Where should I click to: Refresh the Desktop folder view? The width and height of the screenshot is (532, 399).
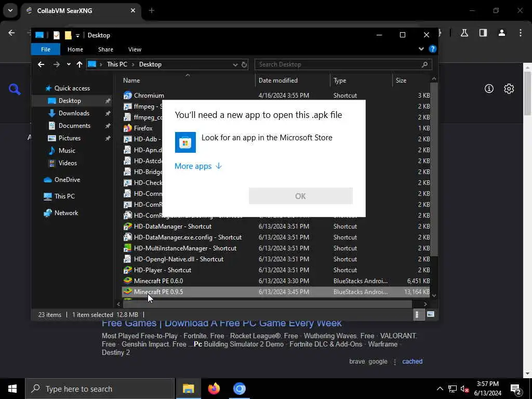[x=244, y=64]
